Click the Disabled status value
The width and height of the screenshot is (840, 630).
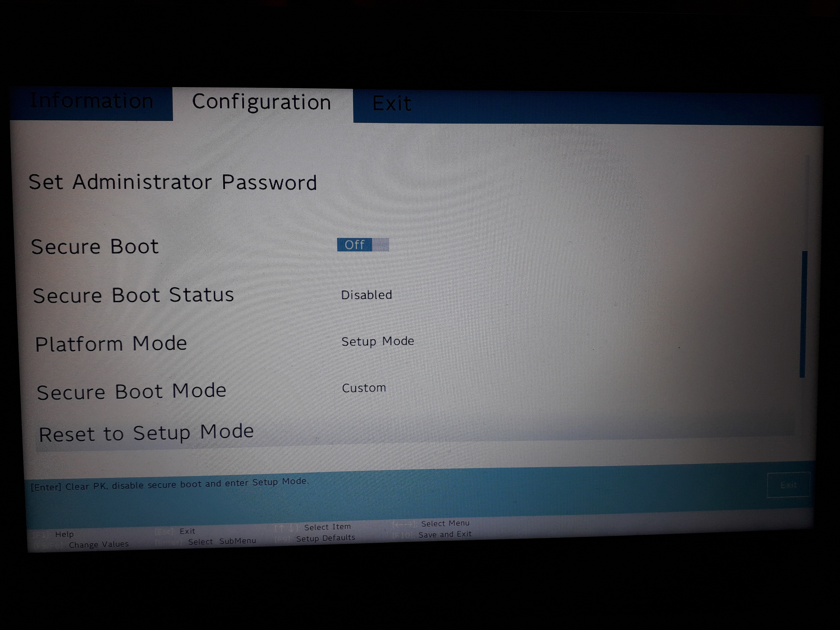pos(366,295)
